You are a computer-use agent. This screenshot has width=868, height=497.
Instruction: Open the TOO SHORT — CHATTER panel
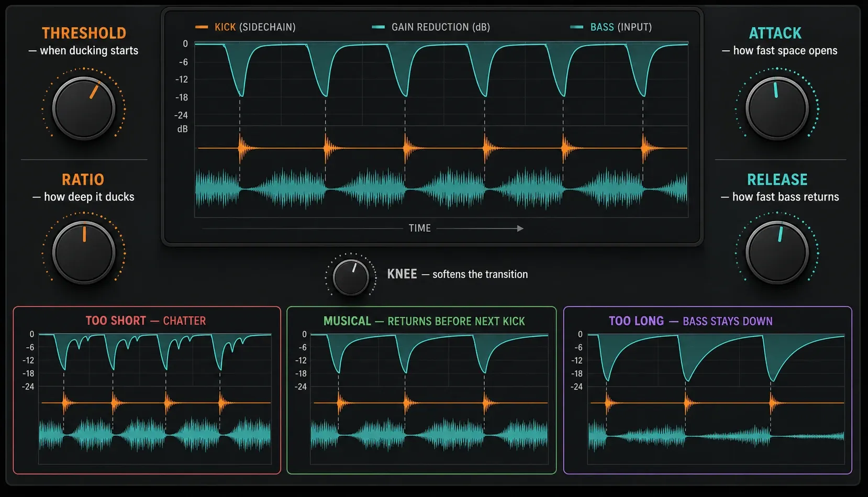(x=147, y=390)
